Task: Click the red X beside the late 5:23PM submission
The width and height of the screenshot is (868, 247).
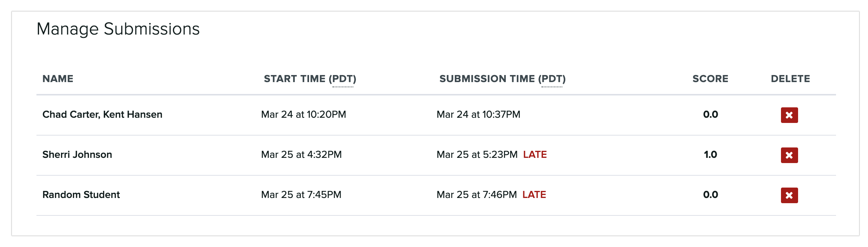Action: [x=790, y=155]
